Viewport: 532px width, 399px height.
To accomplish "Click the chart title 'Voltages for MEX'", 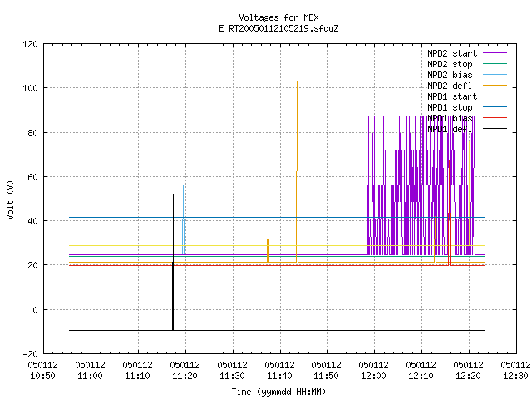I will [x=278, y=17].
